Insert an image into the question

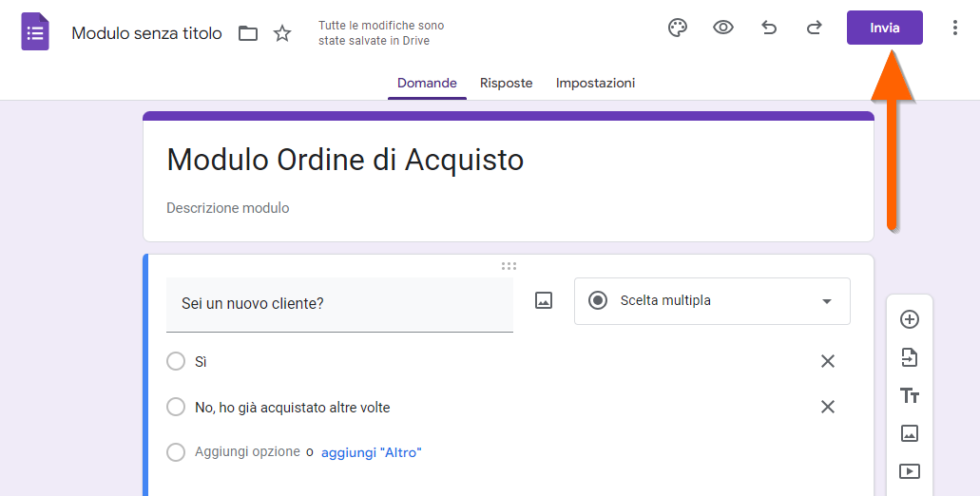(544, 301)
